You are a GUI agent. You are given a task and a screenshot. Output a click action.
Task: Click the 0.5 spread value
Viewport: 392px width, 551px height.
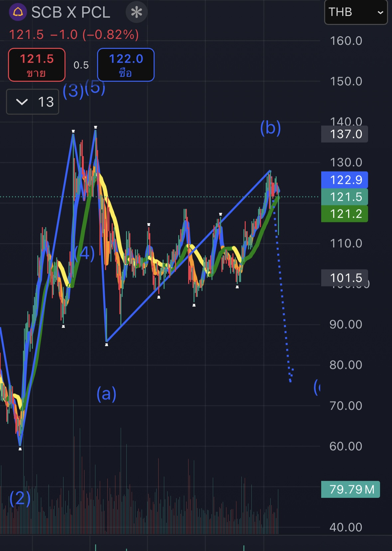tap(81, 65)
